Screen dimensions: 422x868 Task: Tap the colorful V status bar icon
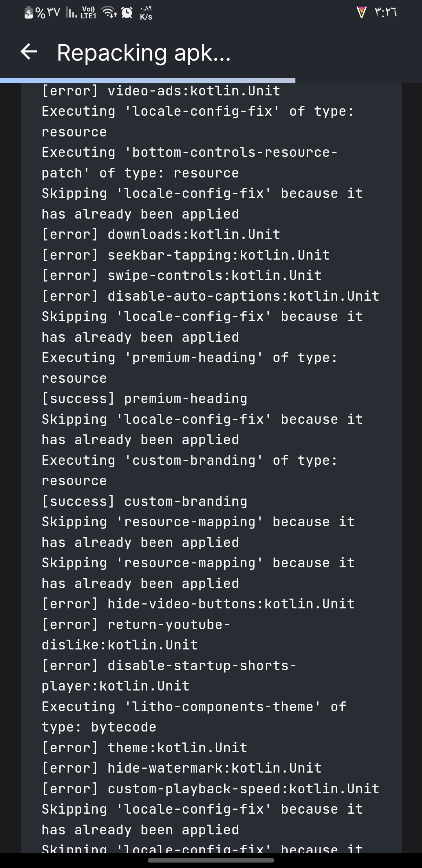click(x=361, y=13)
